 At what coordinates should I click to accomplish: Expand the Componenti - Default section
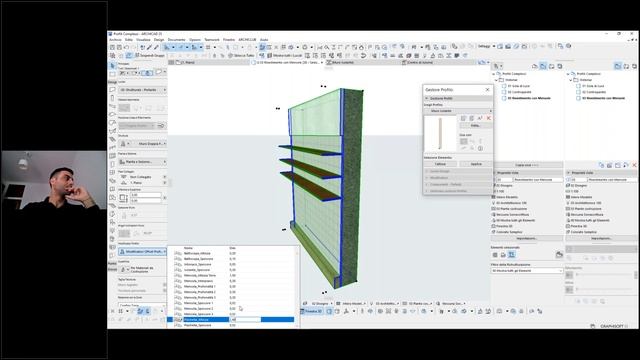[458, 184]
